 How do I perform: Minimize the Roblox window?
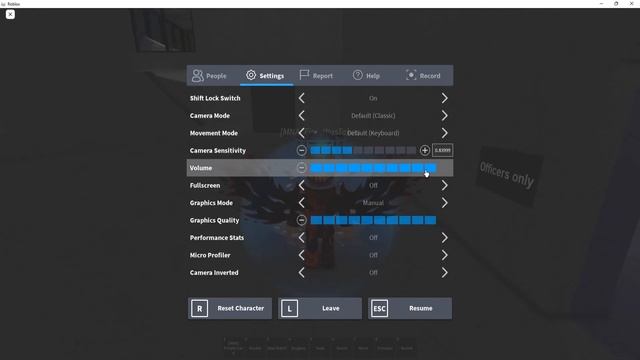point(601,4)
